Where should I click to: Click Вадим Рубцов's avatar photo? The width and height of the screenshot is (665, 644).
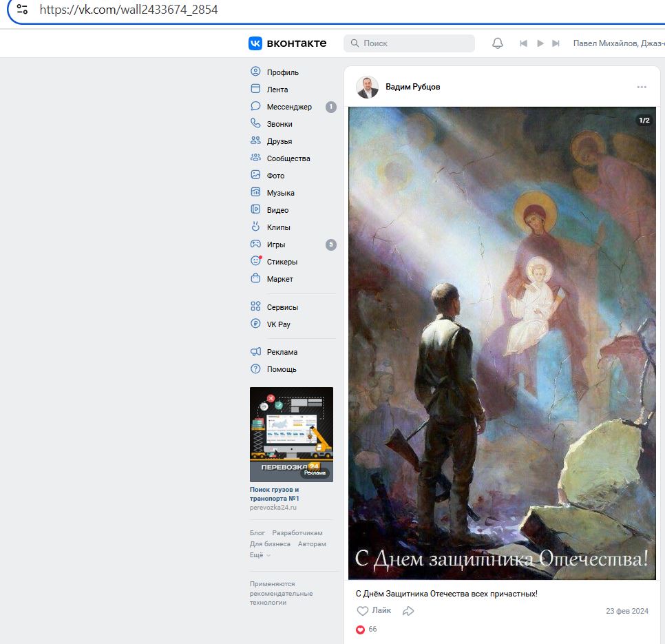pos(368,87)
